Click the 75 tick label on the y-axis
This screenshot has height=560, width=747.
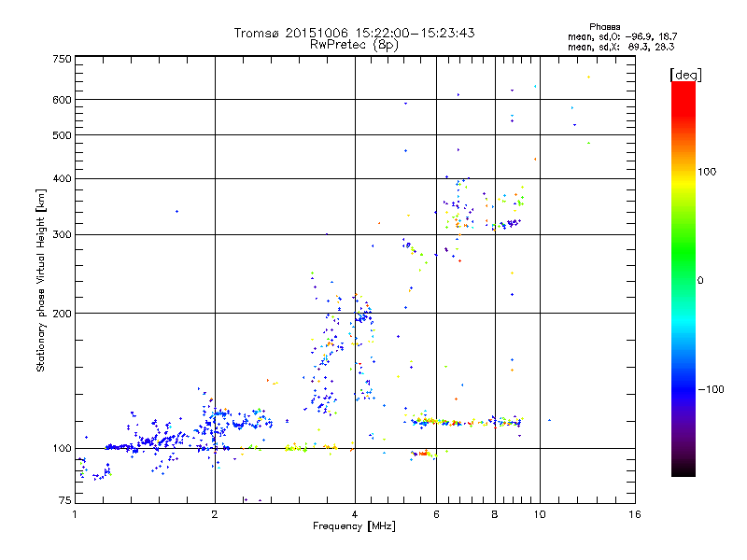click(65, 500)
